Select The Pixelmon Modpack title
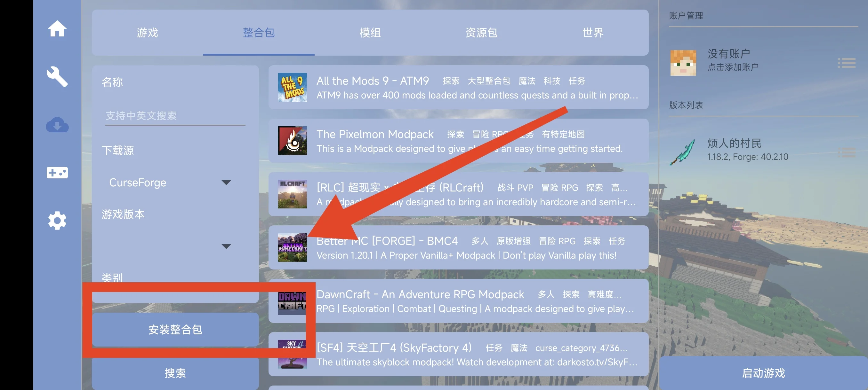This screenshot has height=390, width=868. [375, 134]
